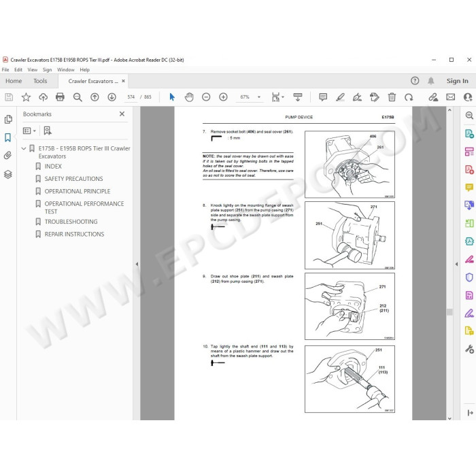Select the arrow selection tool

(x=172, y=97)
